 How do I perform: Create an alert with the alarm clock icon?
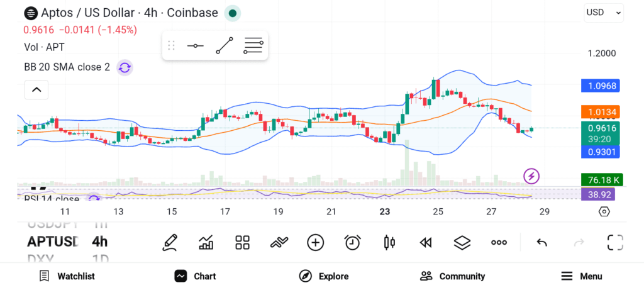click(x=352, y=242)
